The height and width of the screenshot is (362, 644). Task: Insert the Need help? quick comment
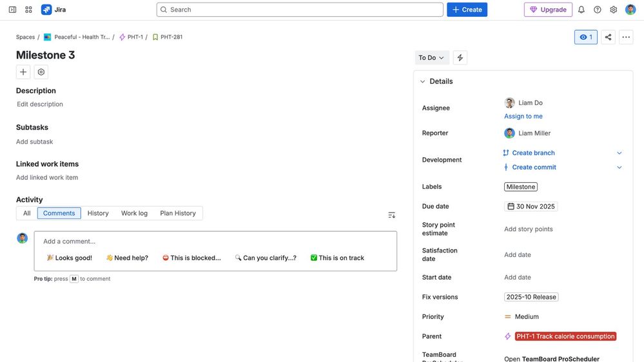[127, 258]
